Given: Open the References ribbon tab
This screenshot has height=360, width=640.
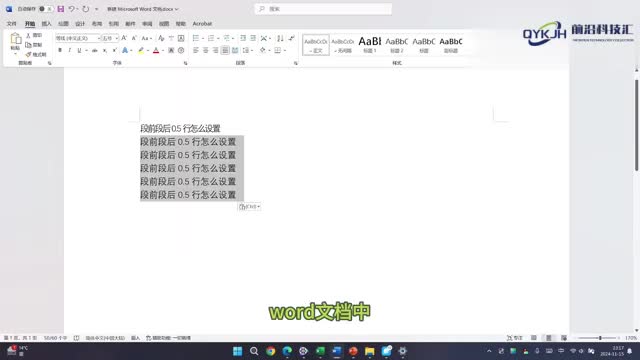Looking at the screenshot, I should pyautogui.click(x=113, y=24).
